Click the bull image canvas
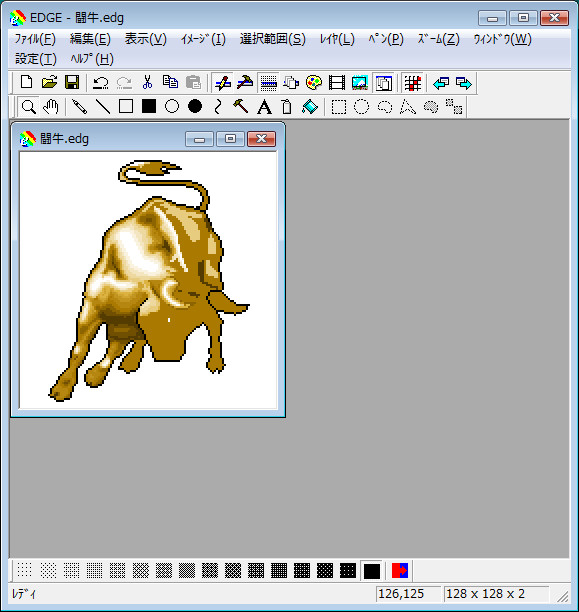 [x=148, y=280]
